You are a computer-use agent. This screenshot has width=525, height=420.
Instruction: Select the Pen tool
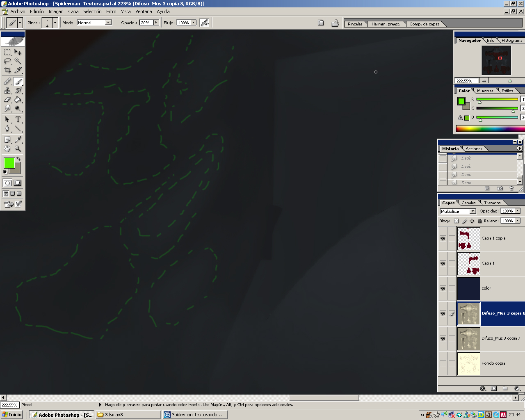7,129
